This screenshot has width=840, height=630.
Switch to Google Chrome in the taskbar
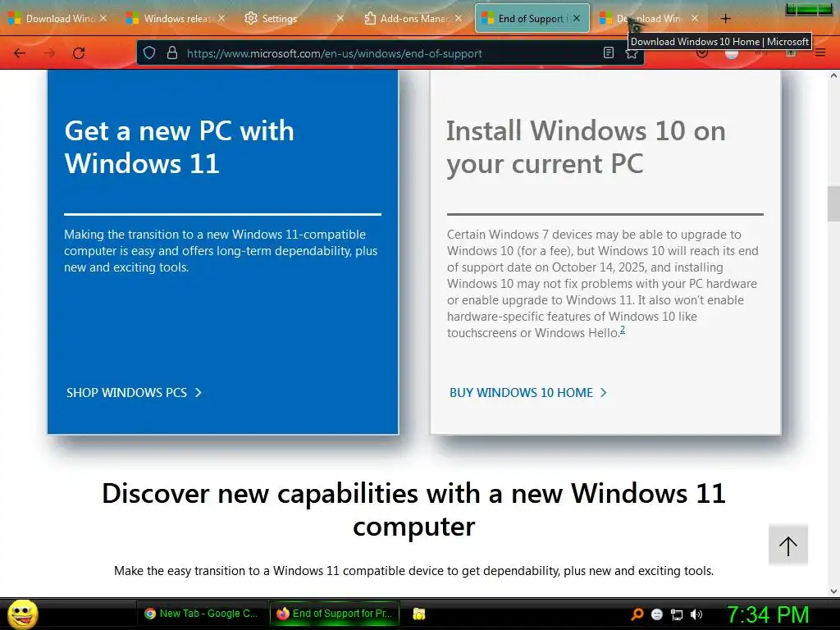click(x=202, y=614)
